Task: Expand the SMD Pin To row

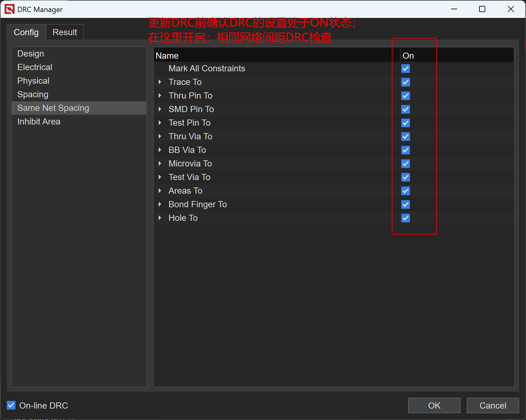Action: pos(160,109)
